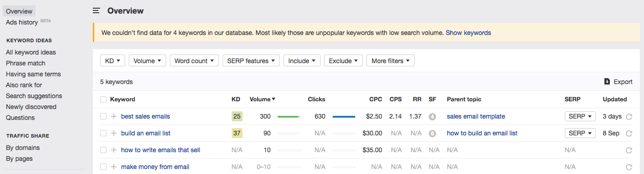Open 'build an email list' keyword link
The height and width of the screenshot is (174, 644).
(x=146, y=133)
